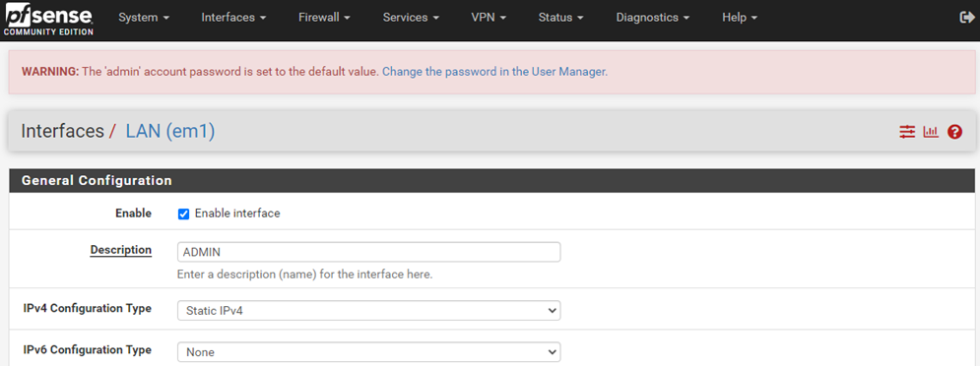Open the Firewall menu
980x366 pixels.
pyautogui.click(x=324, y=18)
